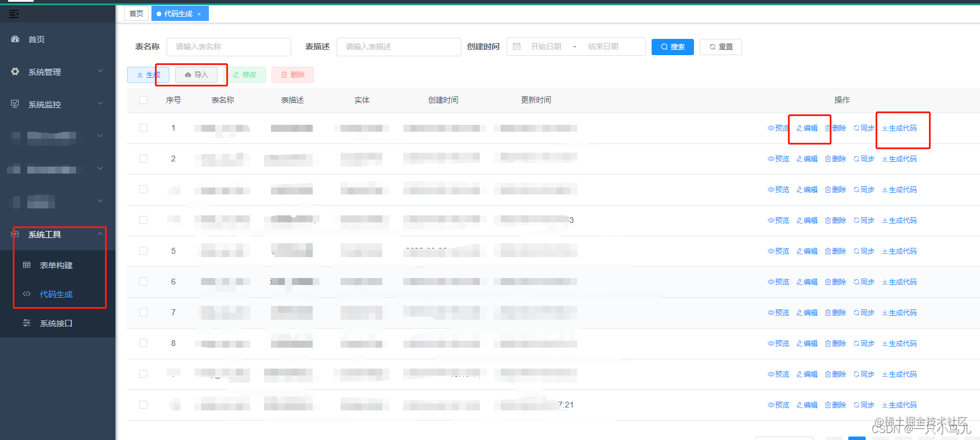Viewport: 980px width, 440px height.
Task: Expand the 系统监控 menu
Action: coord(58,104)
